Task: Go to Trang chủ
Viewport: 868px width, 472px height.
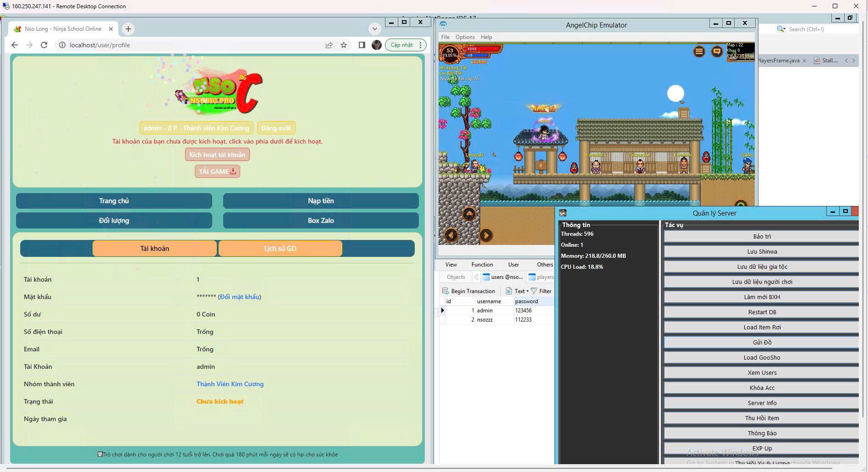Action: click(x=114, y=201)
